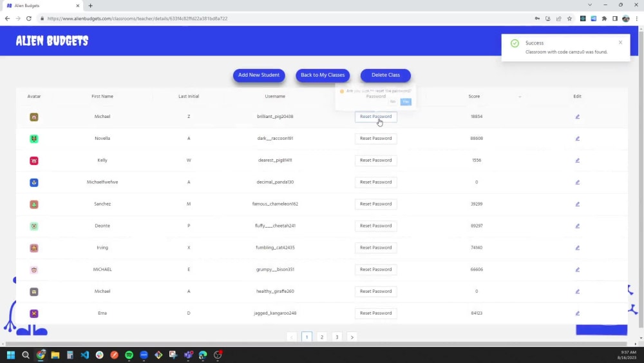Screen dimensions: 644x363
Task: Click the edit pencil for Michaelfwefwe
Action: (577, 182)
